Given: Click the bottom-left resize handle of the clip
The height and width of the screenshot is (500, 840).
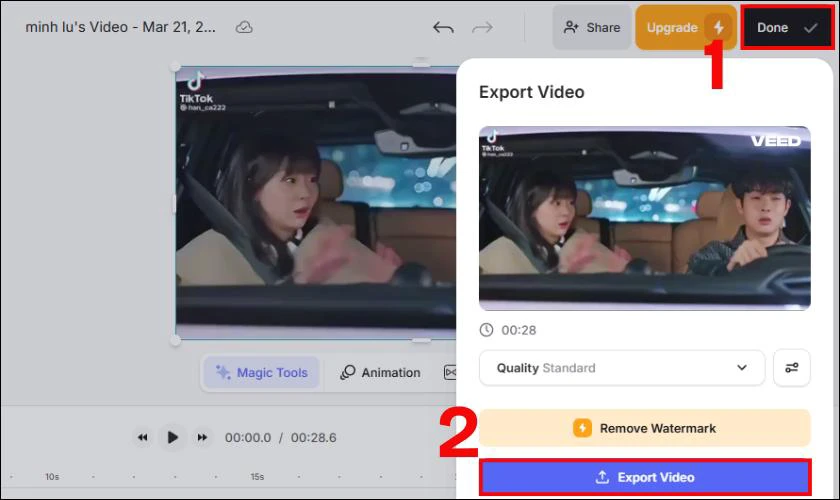Looking at the screenshot, I should [175, 340].
